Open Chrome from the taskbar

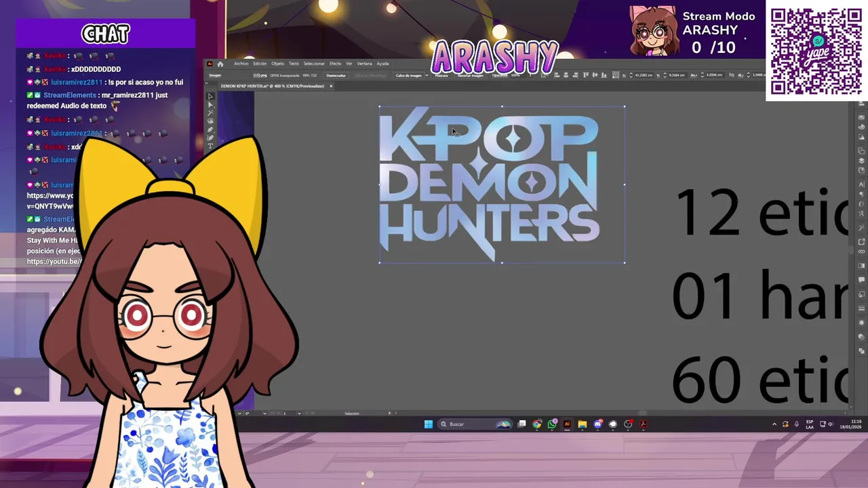tap(537, 424)
